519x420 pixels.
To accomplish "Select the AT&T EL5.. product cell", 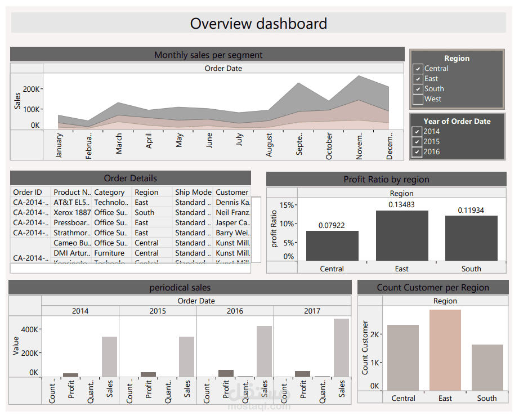I will click(x=71, y=203).
